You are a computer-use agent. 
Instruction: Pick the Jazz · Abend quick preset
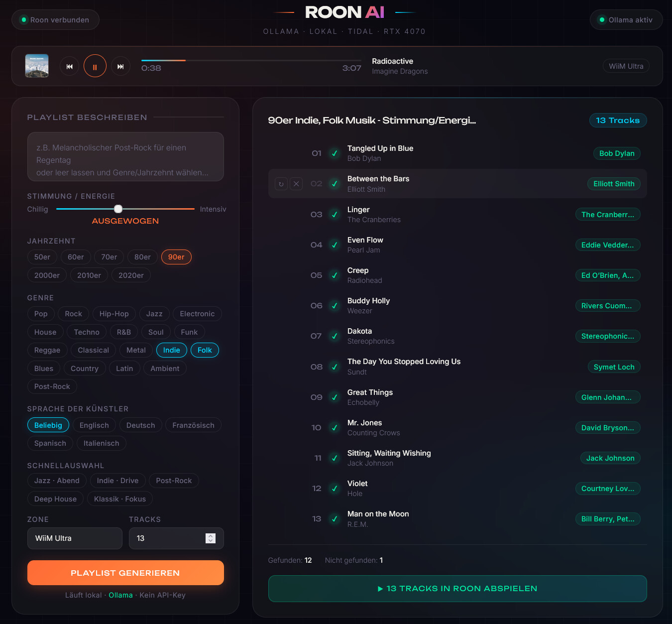pos(57,481)
